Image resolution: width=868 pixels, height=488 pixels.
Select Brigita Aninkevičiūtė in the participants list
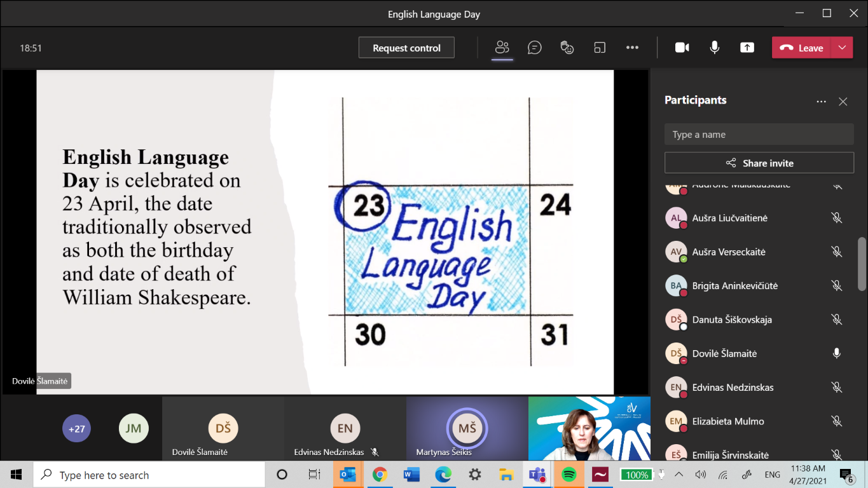[734, 286]
